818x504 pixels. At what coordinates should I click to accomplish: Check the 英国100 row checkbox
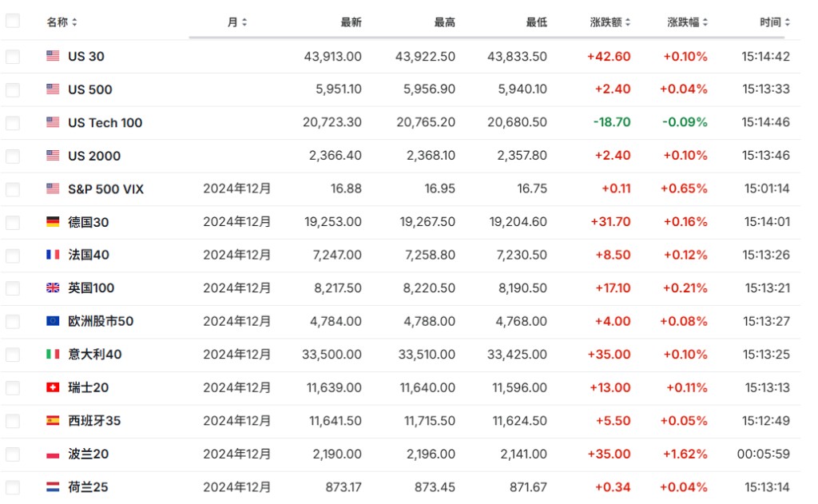pos(13,288)
